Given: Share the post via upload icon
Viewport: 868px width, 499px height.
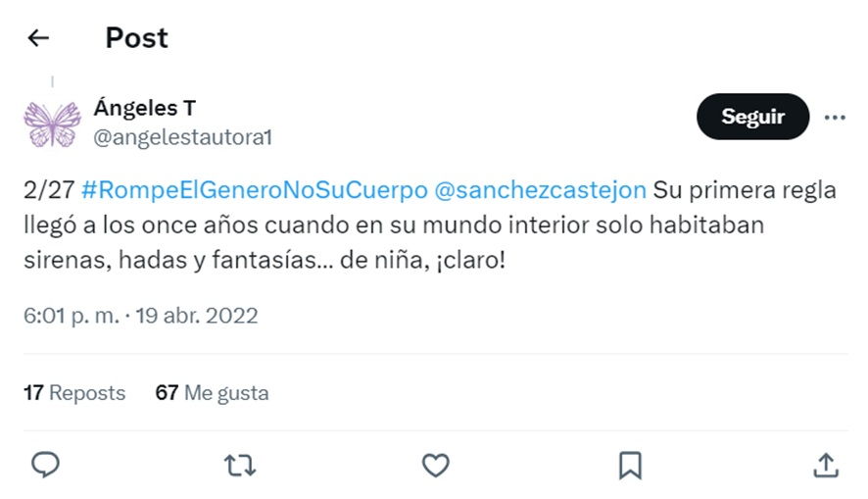Looking at the screenshot, I should [x=826, y=466].
